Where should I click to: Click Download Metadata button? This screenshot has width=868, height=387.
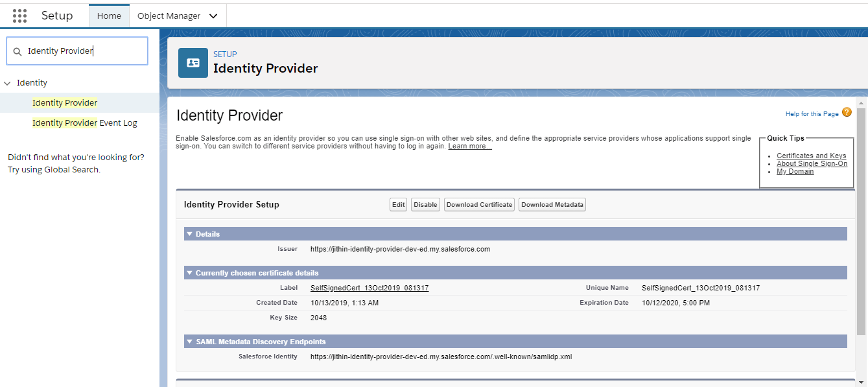(552, 205)
